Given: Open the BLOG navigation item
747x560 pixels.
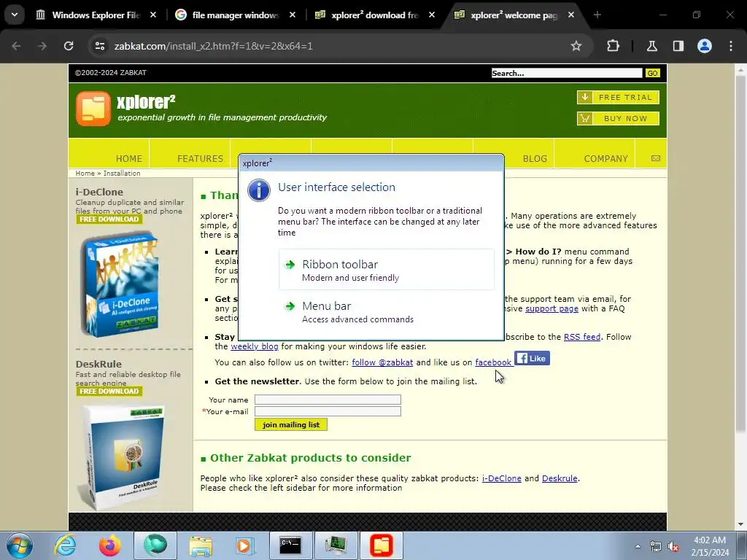Looking at the screenshot, I should point(535,158).
